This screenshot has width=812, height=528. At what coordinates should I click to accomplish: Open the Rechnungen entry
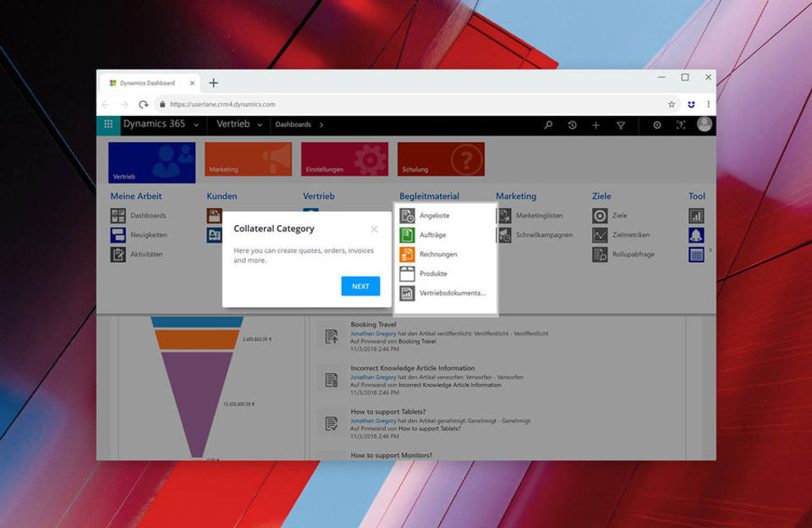point(438,255)
